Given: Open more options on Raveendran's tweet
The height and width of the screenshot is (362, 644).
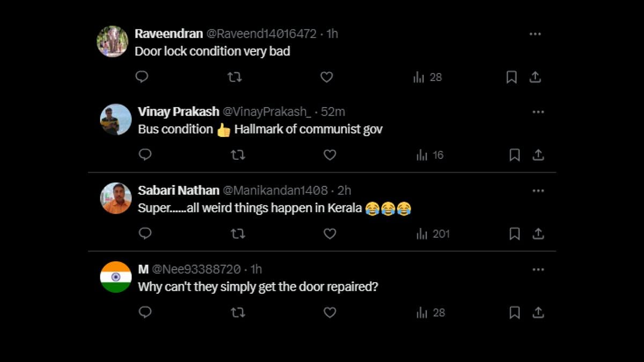Looking at the screenshot, I should (x=535, y=34).
